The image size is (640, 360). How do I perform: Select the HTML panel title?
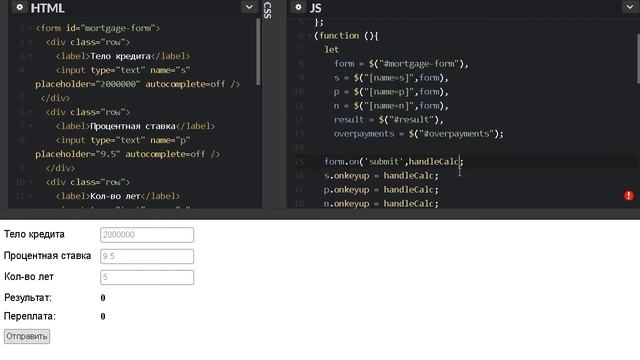(x=47, y=8)
